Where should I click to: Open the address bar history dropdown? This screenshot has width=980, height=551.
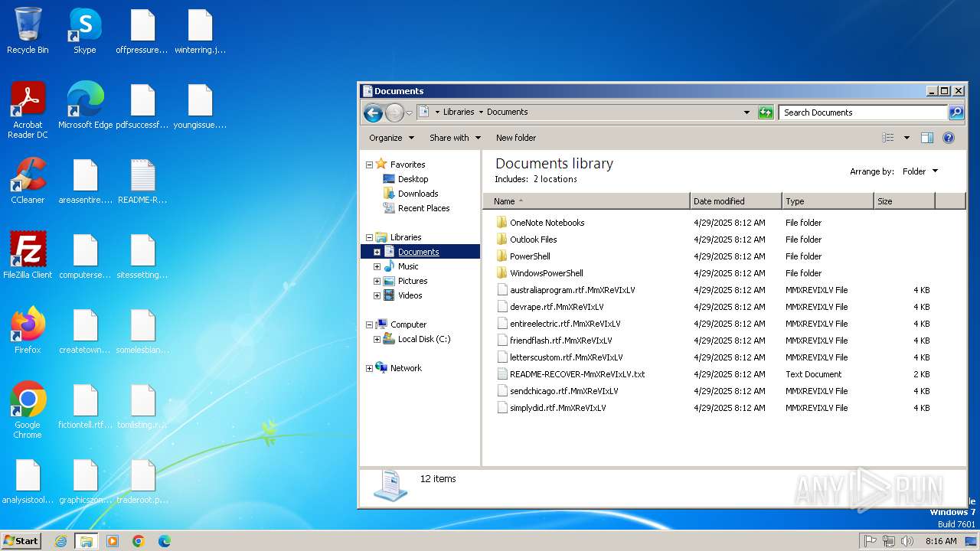747,112
